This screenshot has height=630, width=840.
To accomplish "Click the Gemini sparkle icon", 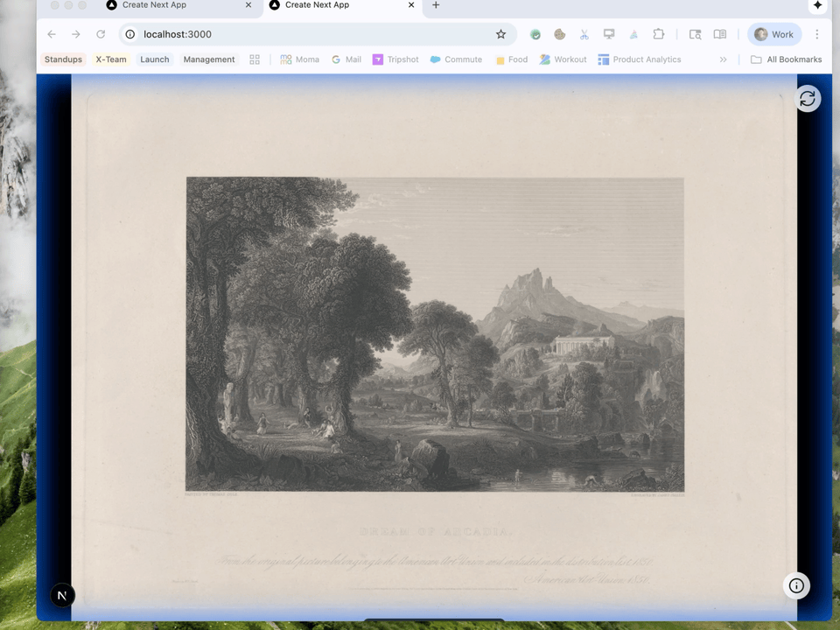I will pyautogui.click(x=817, y=5).
